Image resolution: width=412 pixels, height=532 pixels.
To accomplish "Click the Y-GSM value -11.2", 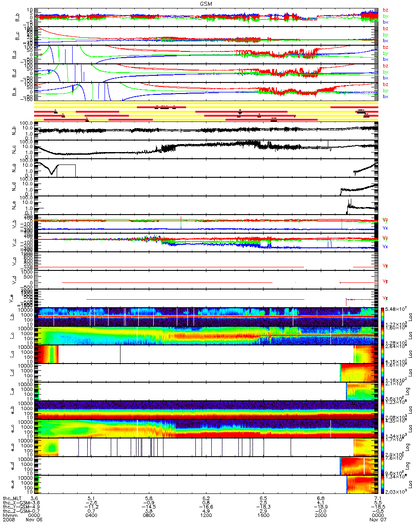I will (92, 507).
